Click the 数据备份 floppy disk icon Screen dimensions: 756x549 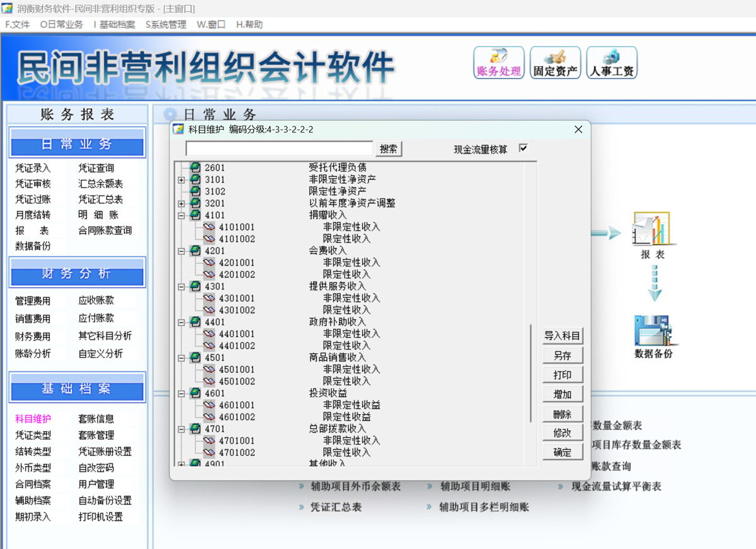pyautogui.click(x=653, y=331)
